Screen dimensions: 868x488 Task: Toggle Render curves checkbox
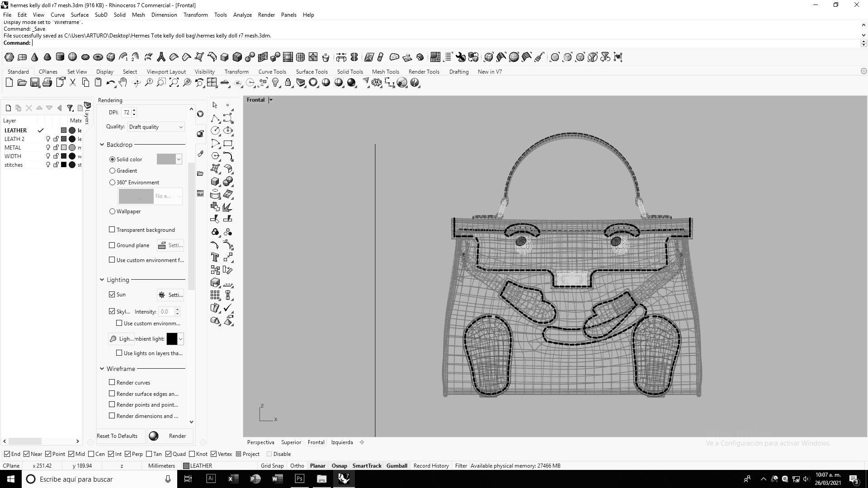coord(112,382)
